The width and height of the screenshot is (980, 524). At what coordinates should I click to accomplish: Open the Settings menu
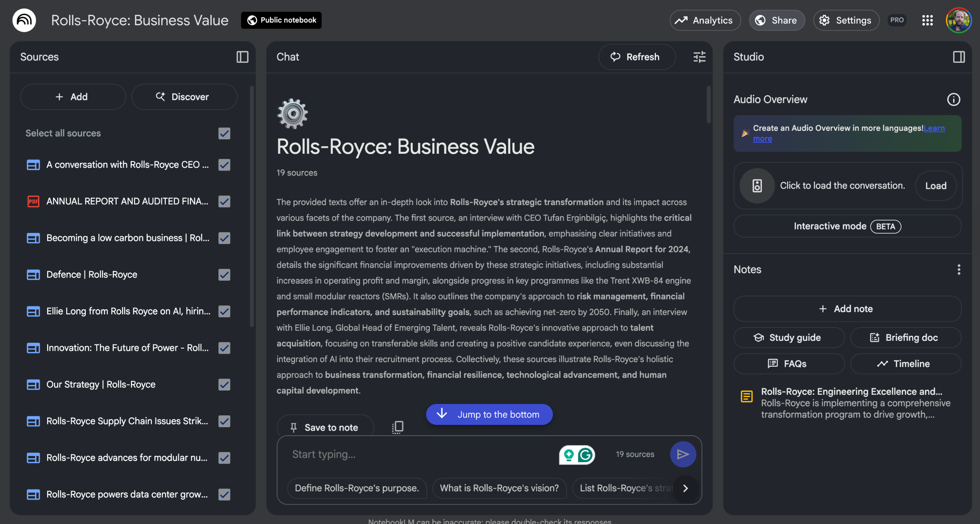(x=846, y=20)
